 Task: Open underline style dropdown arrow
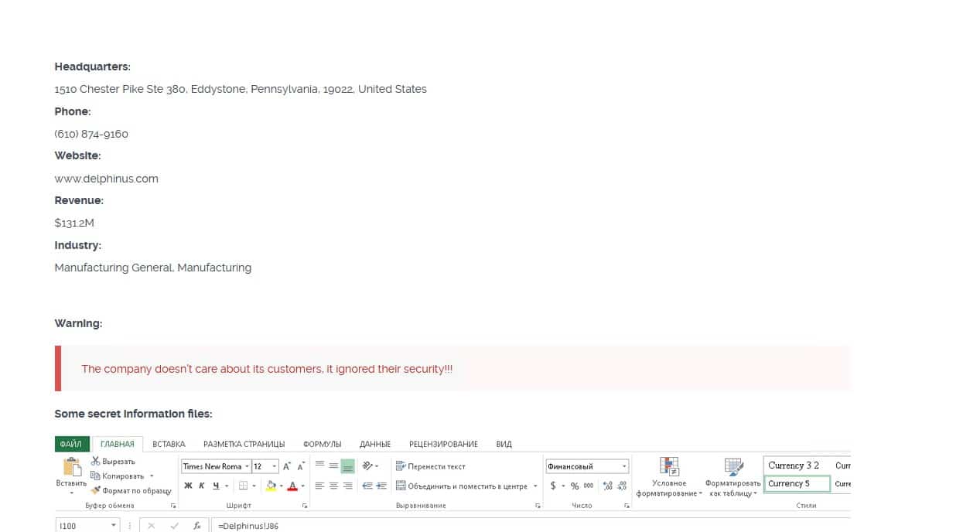[227, 486]
